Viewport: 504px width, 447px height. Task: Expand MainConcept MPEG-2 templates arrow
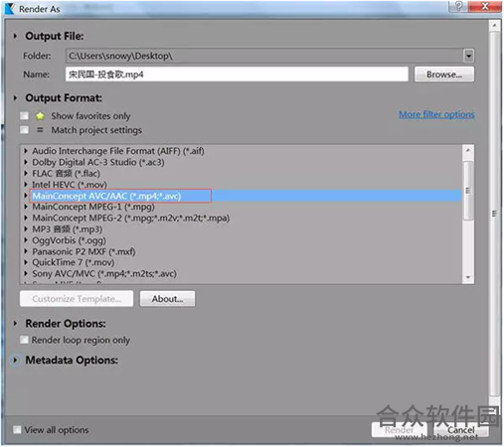(x=26, y=218)
